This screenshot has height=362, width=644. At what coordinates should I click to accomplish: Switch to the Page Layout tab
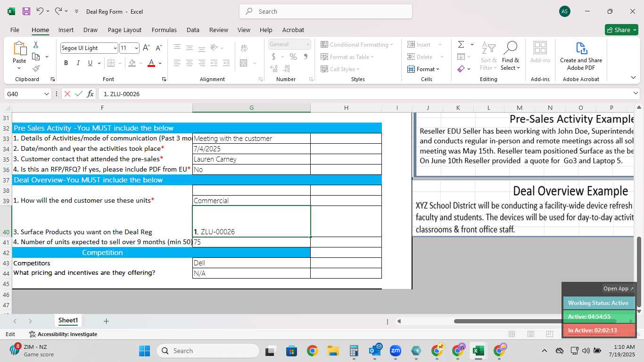[124, 30]
